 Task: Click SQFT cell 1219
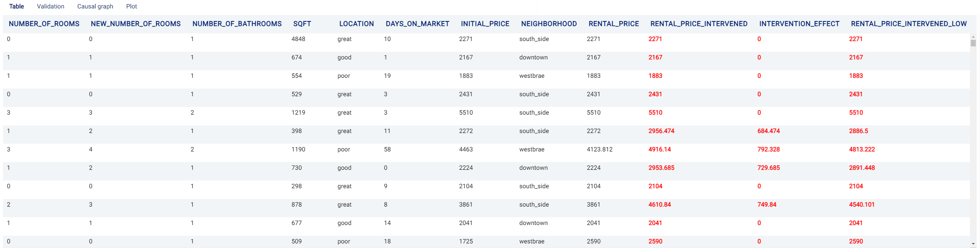click(298, 113)
